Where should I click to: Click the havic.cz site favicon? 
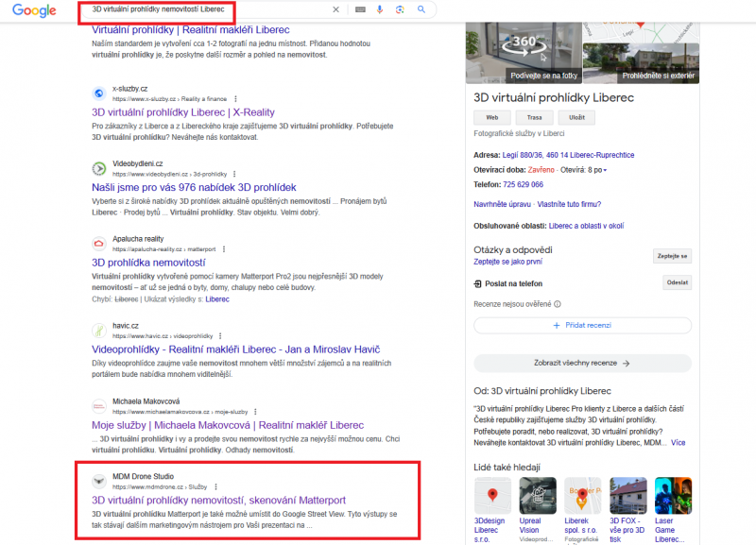pos(99,331)
